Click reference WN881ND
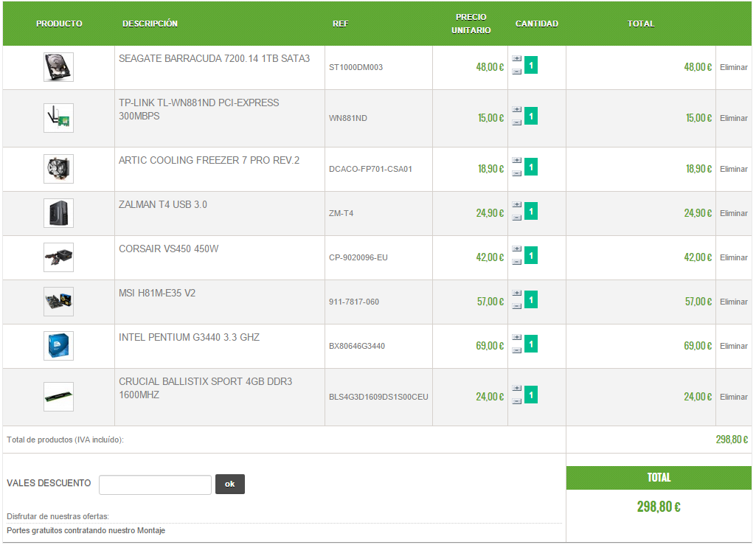Viewport: 756px width, 545px height. (x=347, y=118)
